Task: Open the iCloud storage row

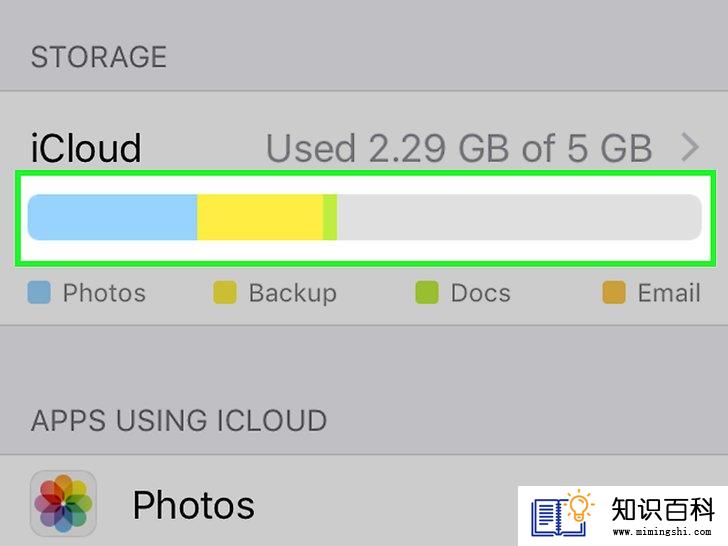Action: (364, 208)
